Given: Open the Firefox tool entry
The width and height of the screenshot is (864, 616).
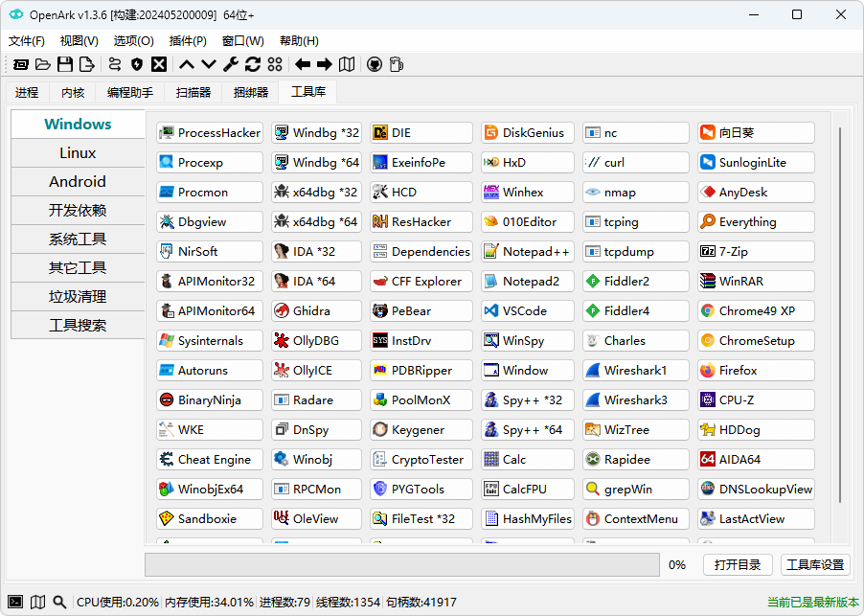Looking at the screenshot, I should (756, 370).
